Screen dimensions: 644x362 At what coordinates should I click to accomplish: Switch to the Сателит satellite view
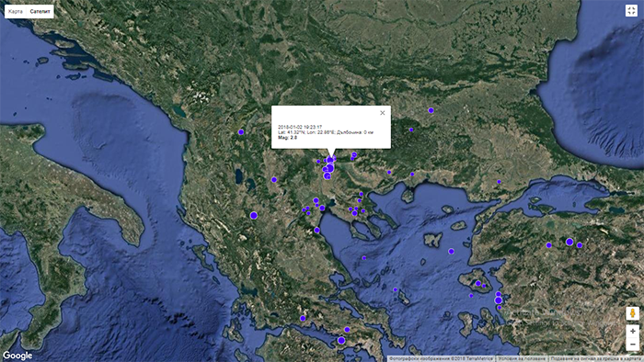point(40,11)
